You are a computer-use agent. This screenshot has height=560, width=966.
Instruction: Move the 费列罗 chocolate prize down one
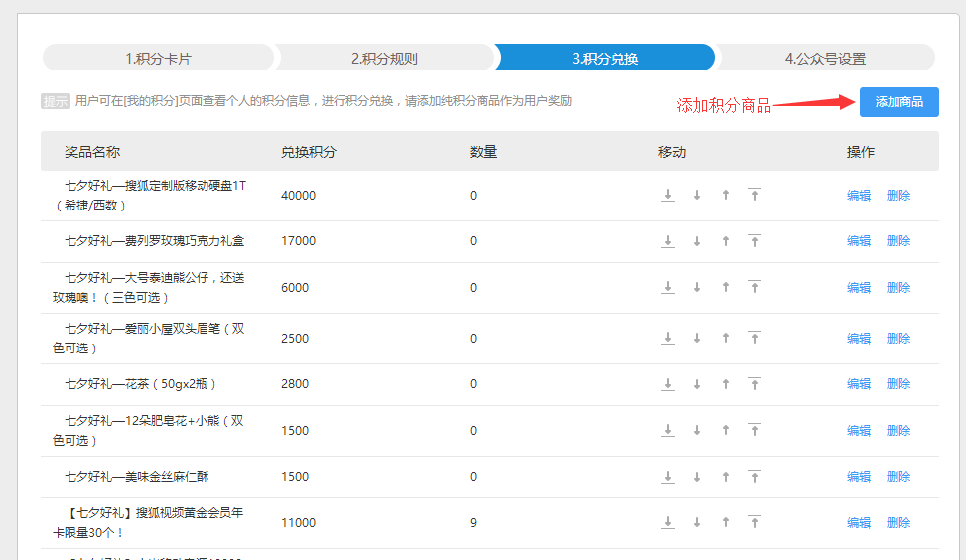coord(697,241)
